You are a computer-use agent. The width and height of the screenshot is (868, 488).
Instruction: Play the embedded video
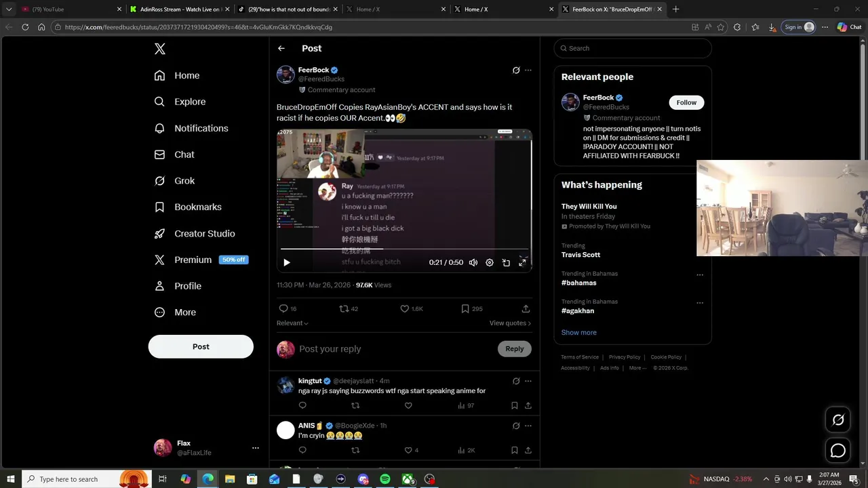pyautogui.click(x=286, y=262)
